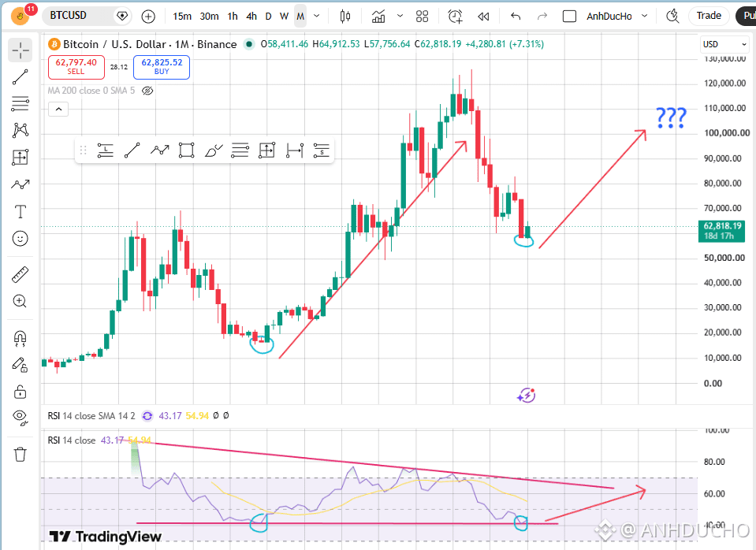Click the RSI source refresh icon
This screenshot has height=550, width=756.
(147, 415)
